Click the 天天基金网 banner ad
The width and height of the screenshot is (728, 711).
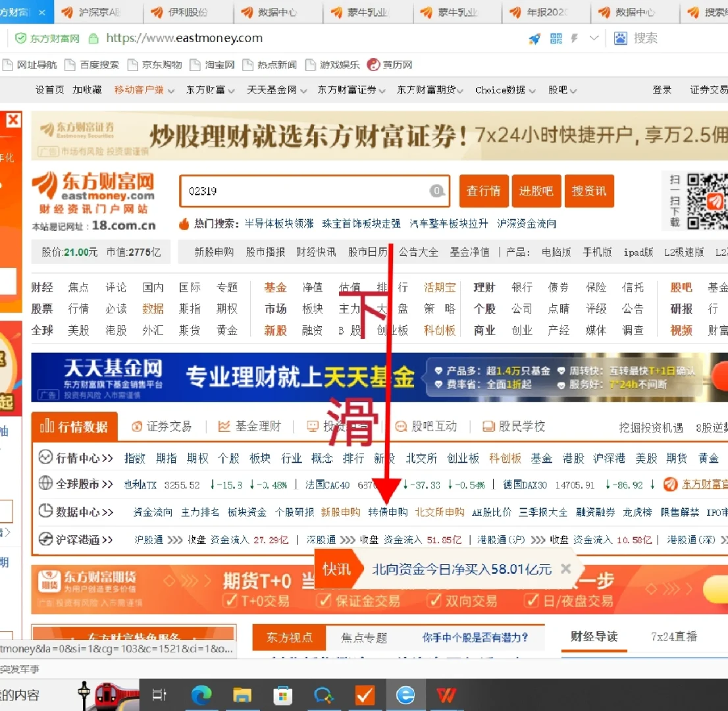pyautogui.click(x=379, y=377)
